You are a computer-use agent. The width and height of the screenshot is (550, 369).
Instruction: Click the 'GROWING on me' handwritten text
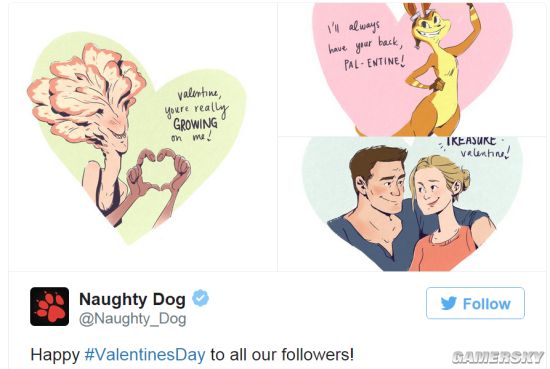(x=194, y=129)
